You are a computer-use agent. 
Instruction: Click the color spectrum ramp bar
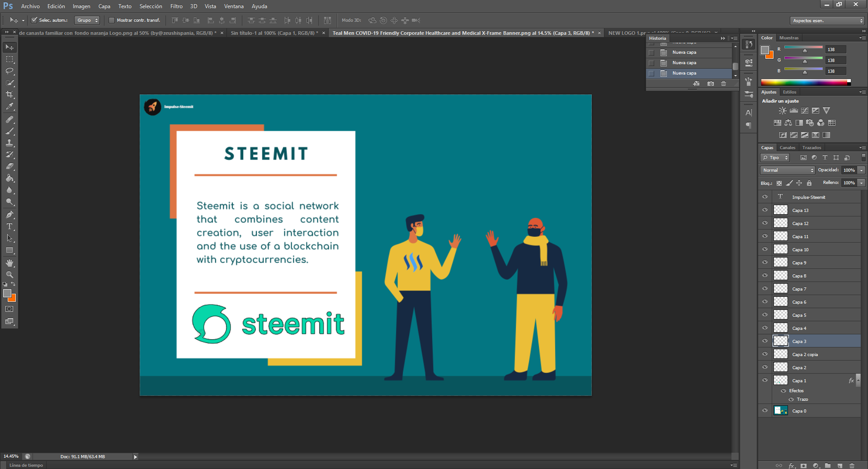(x=805, y=82)
